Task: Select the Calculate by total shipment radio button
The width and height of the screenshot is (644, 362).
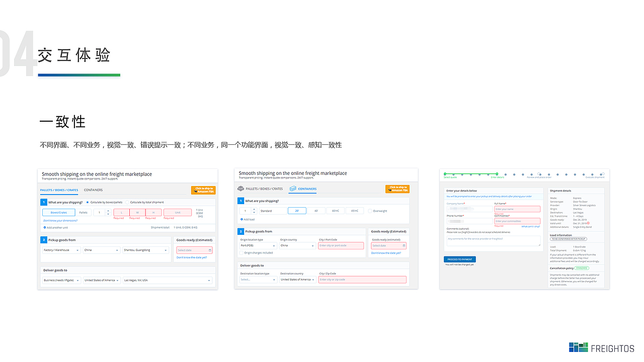Action: pyautogui.click(x=128, y=202)
